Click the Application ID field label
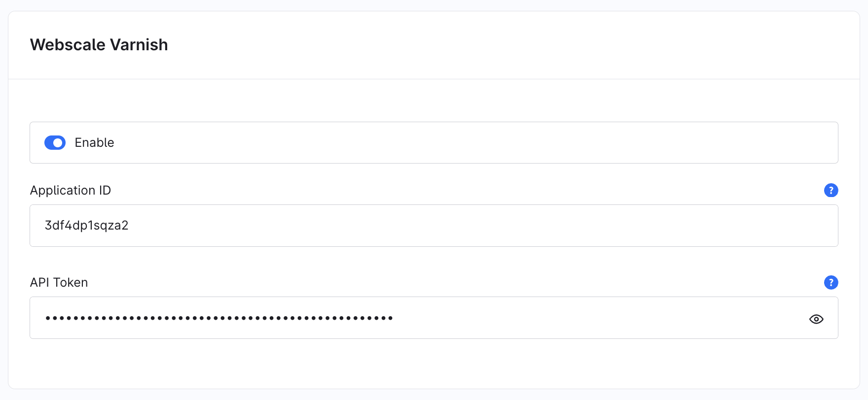 point(70,190)
